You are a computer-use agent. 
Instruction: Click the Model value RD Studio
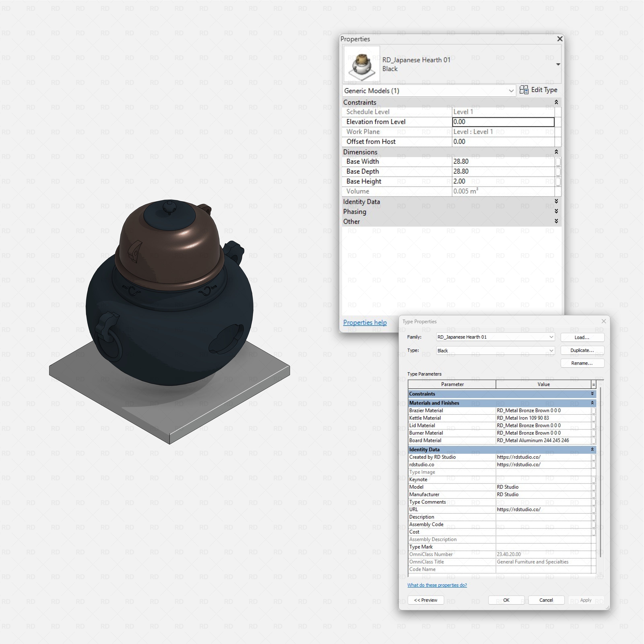pos(543,487)
